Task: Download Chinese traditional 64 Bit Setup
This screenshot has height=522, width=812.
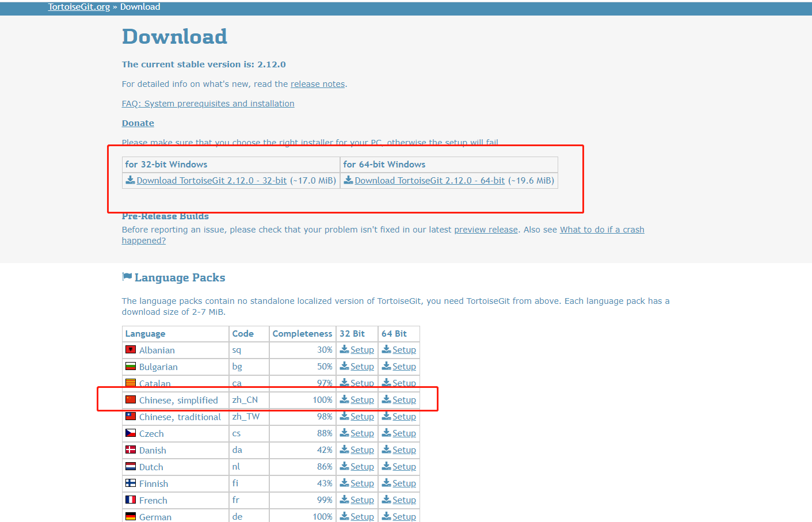Action: point(404,417)
